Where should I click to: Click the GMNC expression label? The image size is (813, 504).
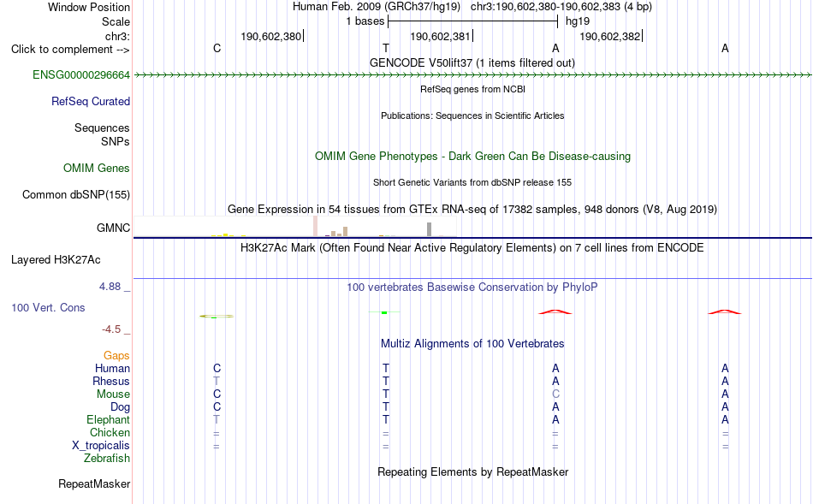[x=113, y=228]
